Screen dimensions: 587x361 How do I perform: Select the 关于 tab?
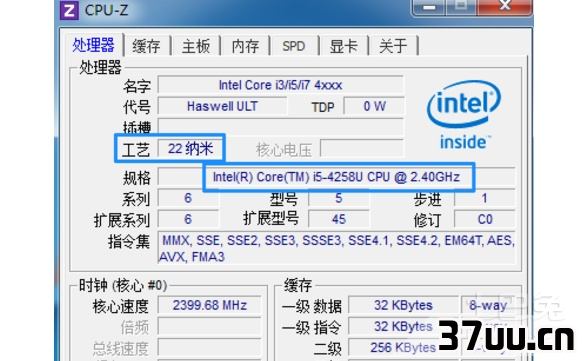click(393, 46)
